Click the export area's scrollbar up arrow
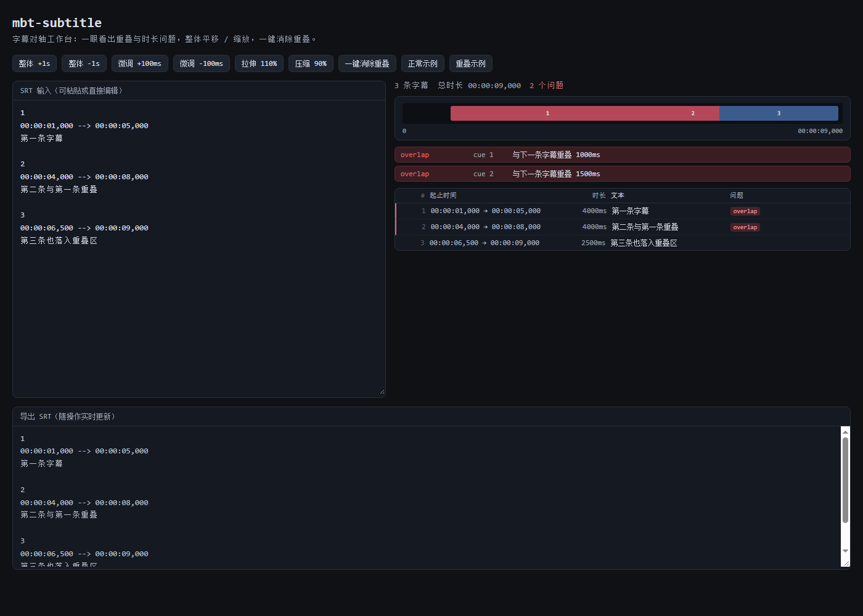The width and height of the screenshot is (863, 616). [845, 431]
